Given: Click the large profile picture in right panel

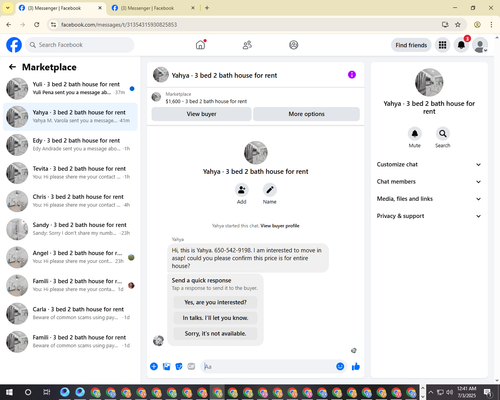Looking at the screenshot, I should [429, 82].
